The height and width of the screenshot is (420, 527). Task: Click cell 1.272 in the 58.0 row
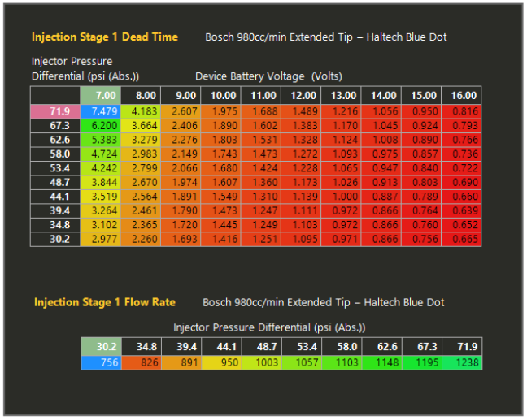[x=301, y=154]
